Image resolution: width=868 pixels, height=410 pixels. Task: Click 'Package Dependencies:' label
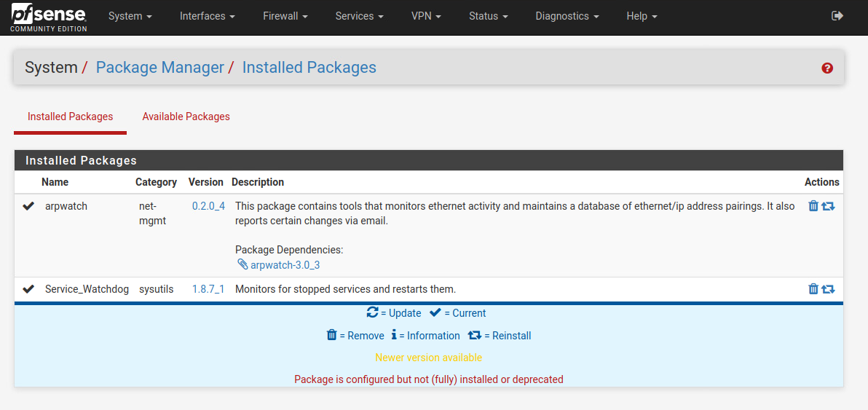click(x=289, y=250)
